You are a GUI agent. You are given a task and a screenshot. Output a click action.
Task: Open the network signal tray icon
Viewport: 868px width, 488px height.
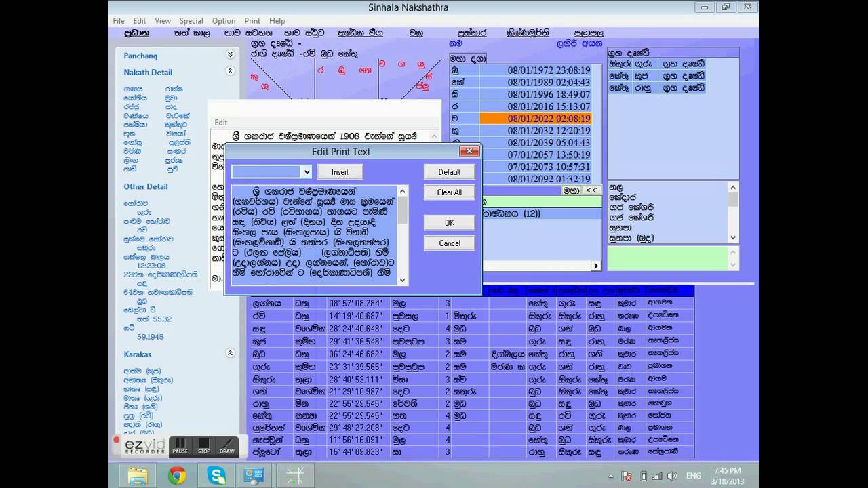click(x=658, y=476)
